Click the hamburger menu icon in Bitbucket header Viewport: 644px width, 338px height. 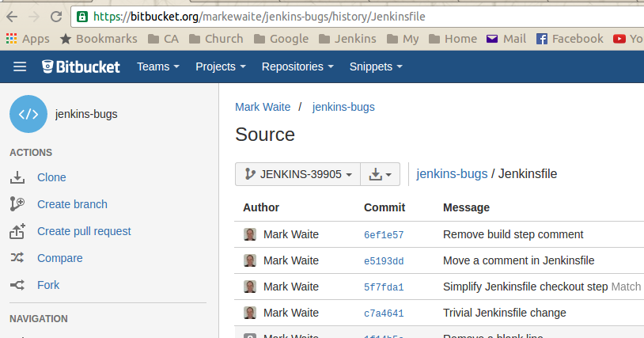[x=20, y=66]
